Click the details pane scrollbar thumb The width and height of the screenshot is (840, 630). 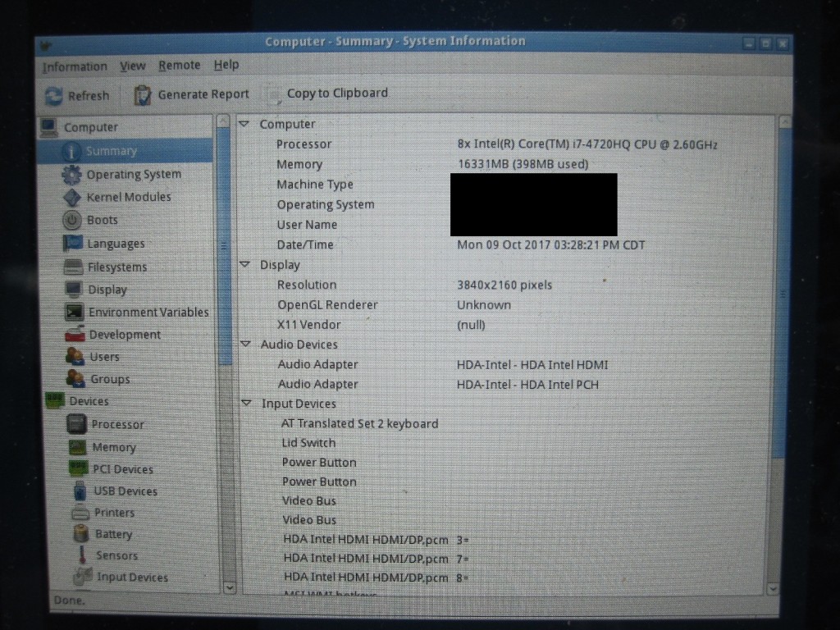tap(783, 294)
